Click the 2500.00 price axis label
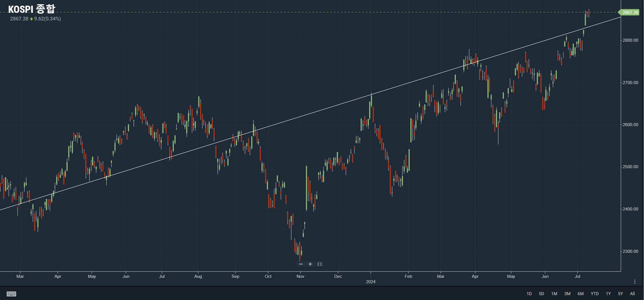This screenshot has height=300, width=644. 630,167
